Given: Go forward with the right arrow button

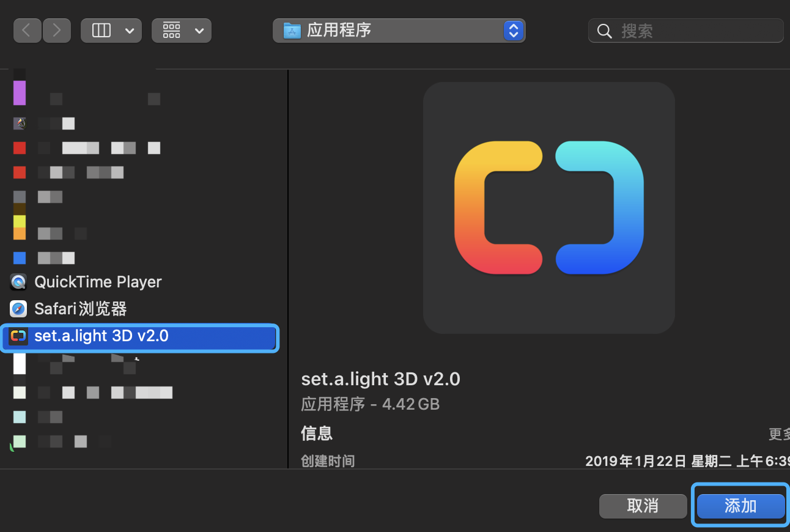Looking at the screenshot, I should tap(57, 31).
